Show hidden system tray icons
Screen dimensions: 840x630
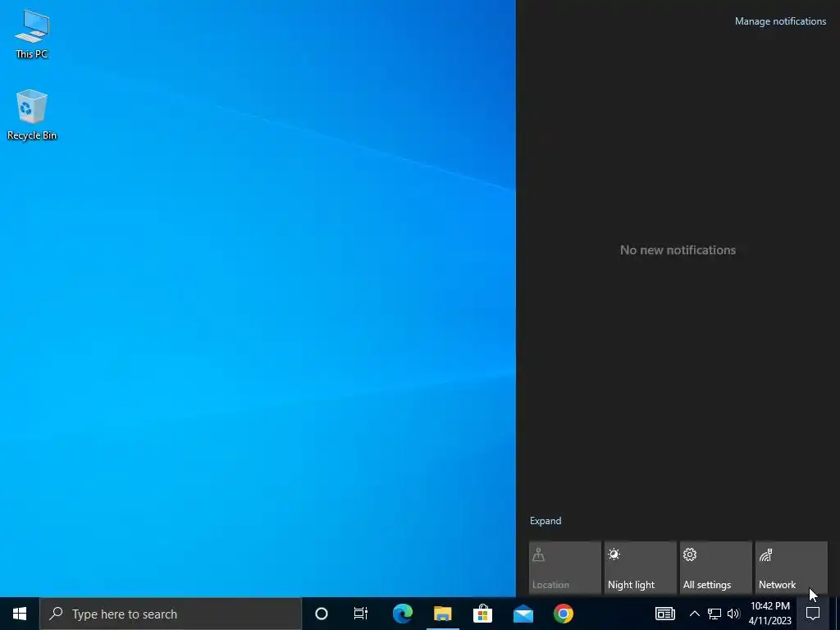694,614
